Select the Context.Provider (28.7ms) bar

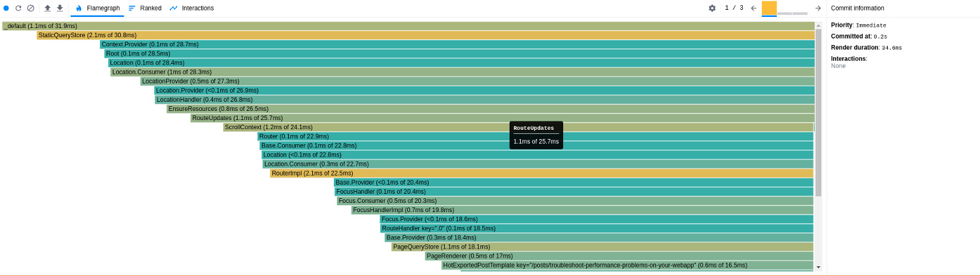[457, 44]
